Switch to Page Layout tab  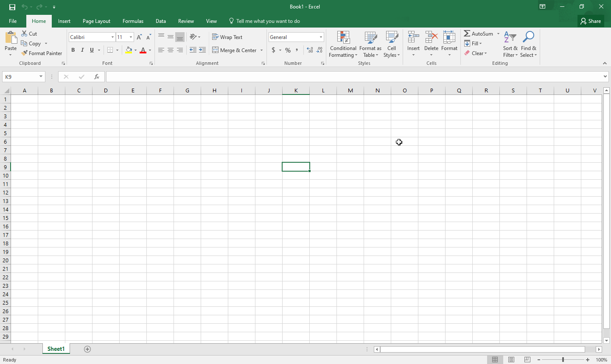96,21
